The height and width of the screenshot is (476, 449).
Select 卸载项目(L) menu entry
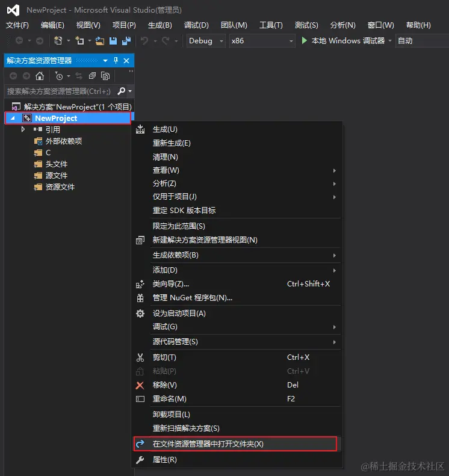[238, 415]
